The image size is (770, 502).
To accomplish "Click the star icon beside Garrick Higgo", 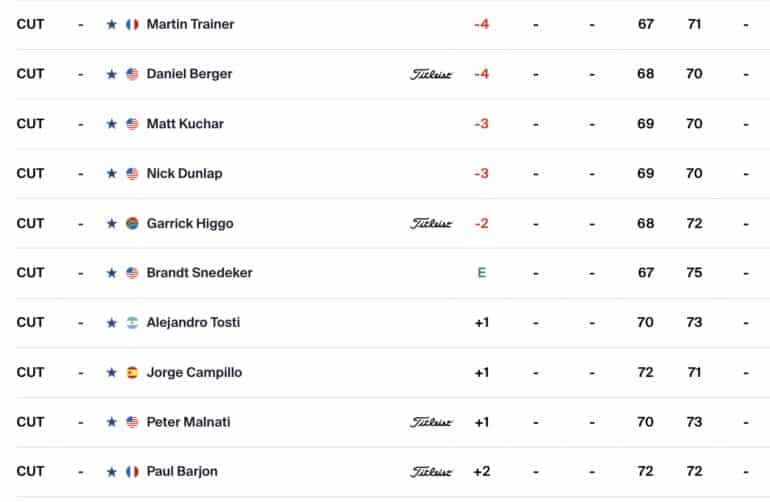I will click(111, 223).
